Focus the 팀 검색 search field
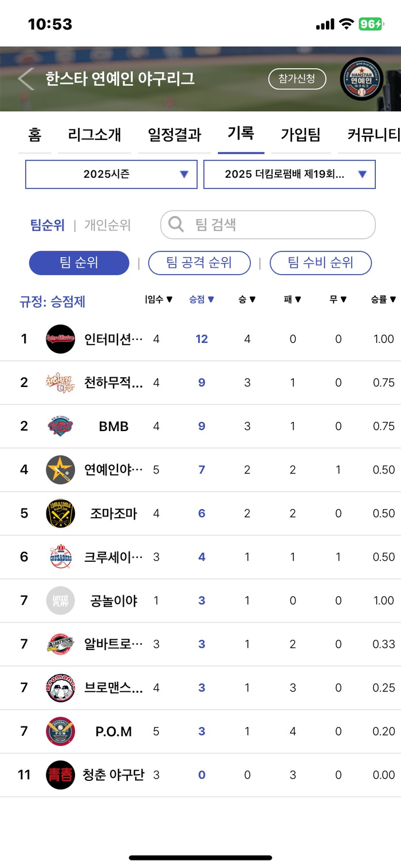The width and height of the screenshot is (401, 868). coord(268,225)
